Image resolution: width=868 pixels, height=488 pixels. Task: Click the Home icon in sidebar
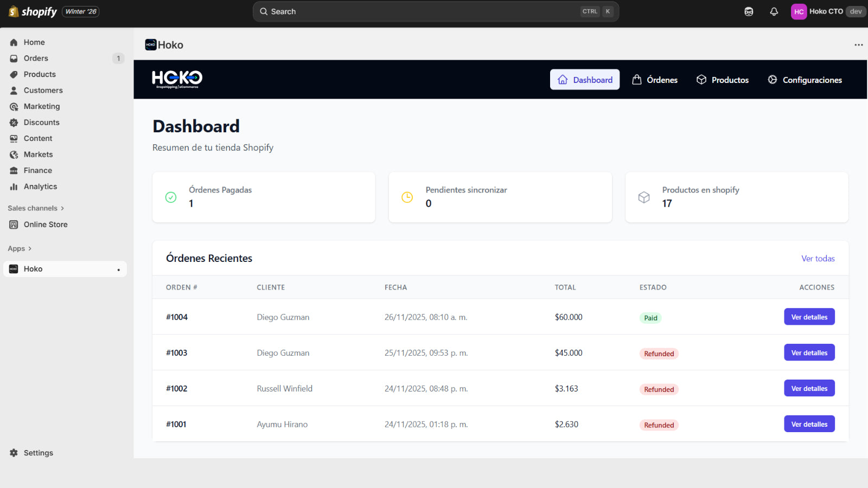14,42
